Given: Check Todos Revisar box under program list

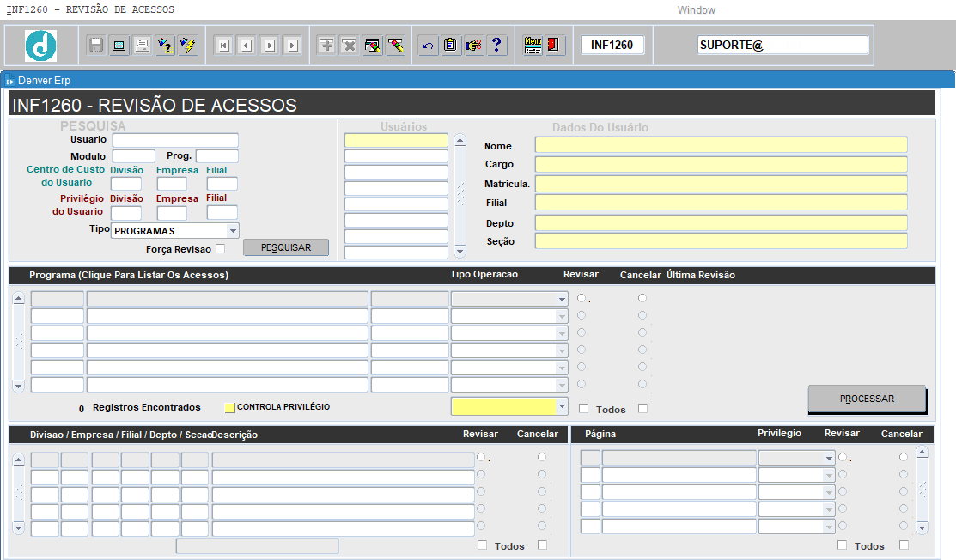Looking at the screenshot, I should pos(583,408).
